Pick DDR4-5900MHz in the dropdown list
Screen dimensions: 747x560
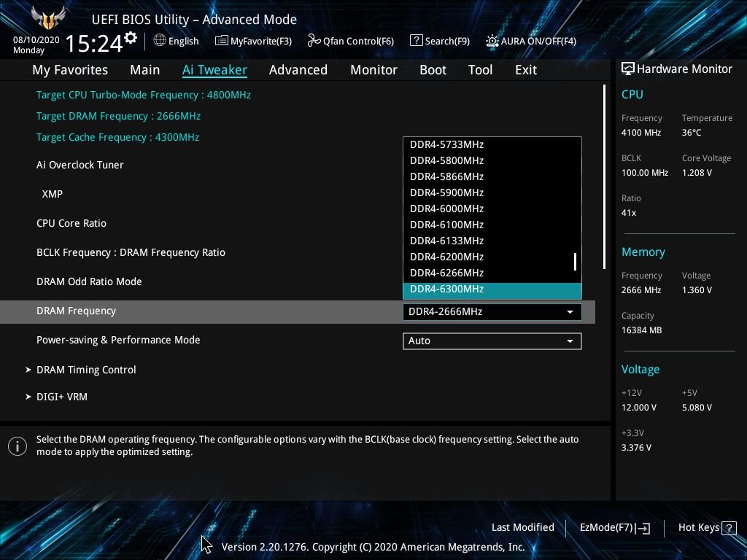(x=492, y=192)
